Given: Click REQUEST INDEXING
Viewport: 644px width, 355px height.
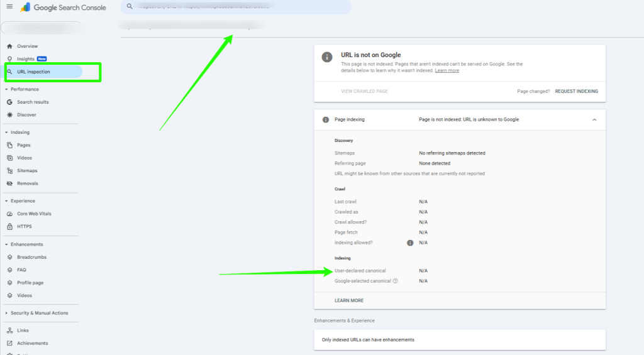Looking at the screenshot, I should [576, 92].
